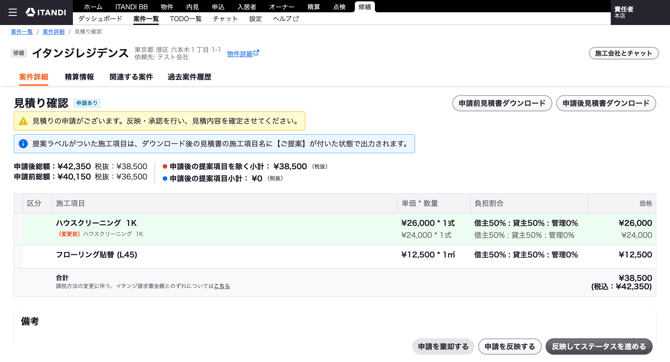
Task: Open the オーナー top menu
Action: [x=282, y=7]
